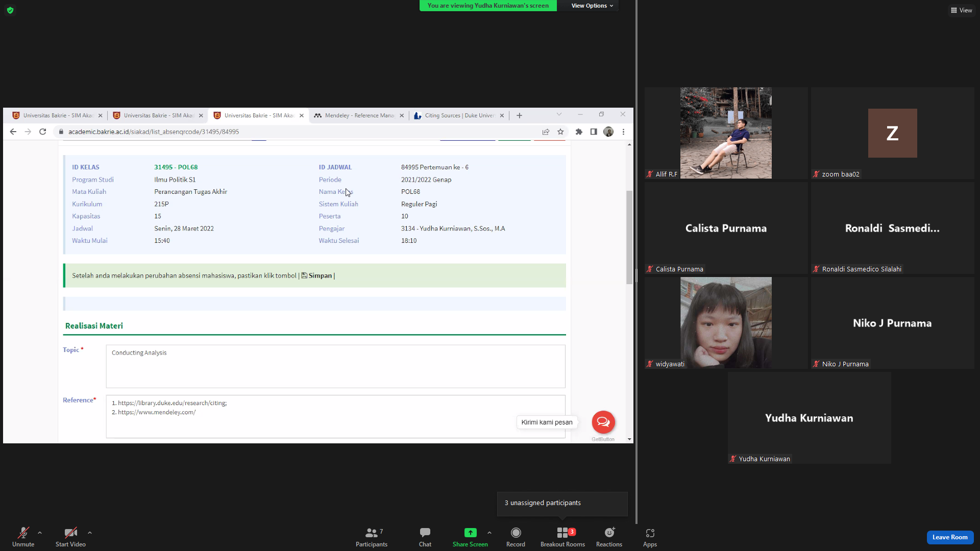Screen dimensions: 980x551
Task: Click the Topic text field
Action: [335, 366]
